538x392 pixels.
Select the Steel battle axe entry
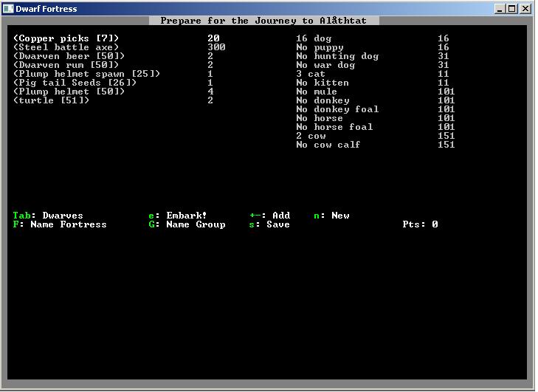tap(66, 47)
